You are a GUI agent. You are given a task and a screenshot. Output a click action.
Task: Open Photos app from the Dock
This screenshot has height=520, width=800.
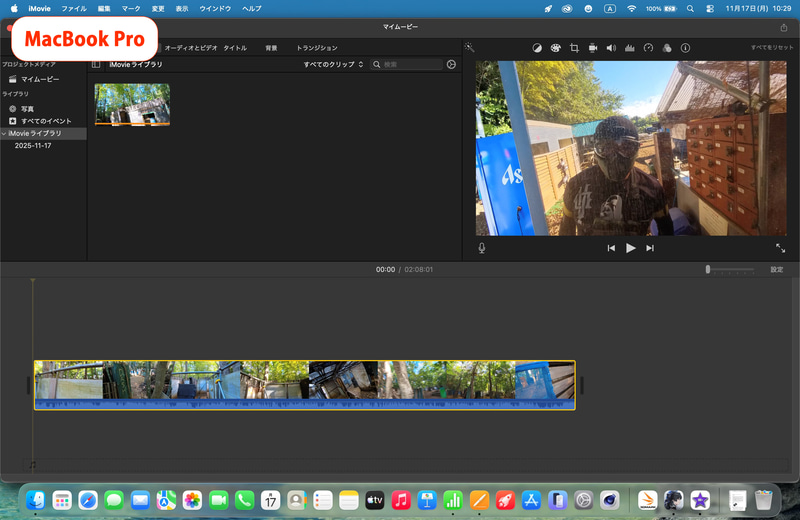coord(192,500)
